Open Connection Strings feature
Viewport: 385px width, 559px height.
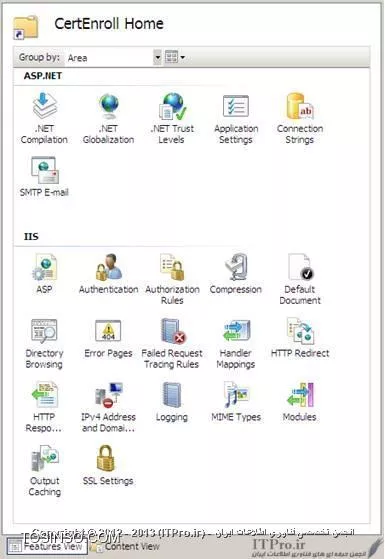coord(300,118)
